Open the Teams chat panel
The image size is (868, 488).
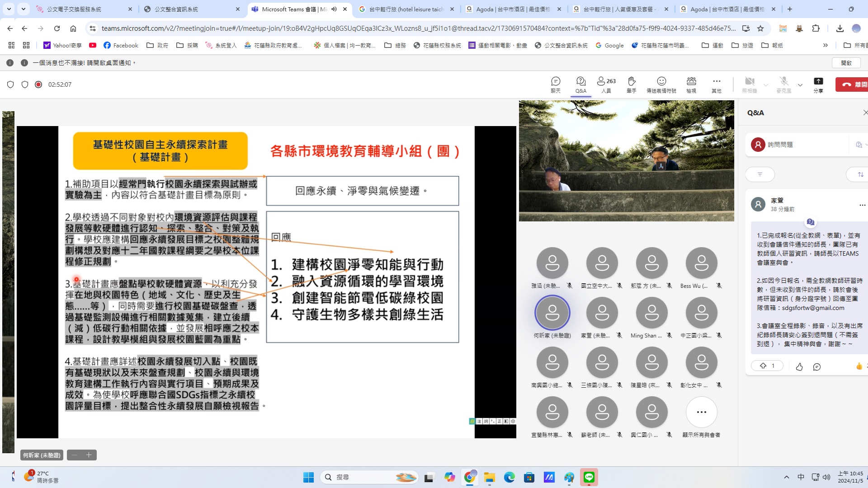(x=555, y=84)
